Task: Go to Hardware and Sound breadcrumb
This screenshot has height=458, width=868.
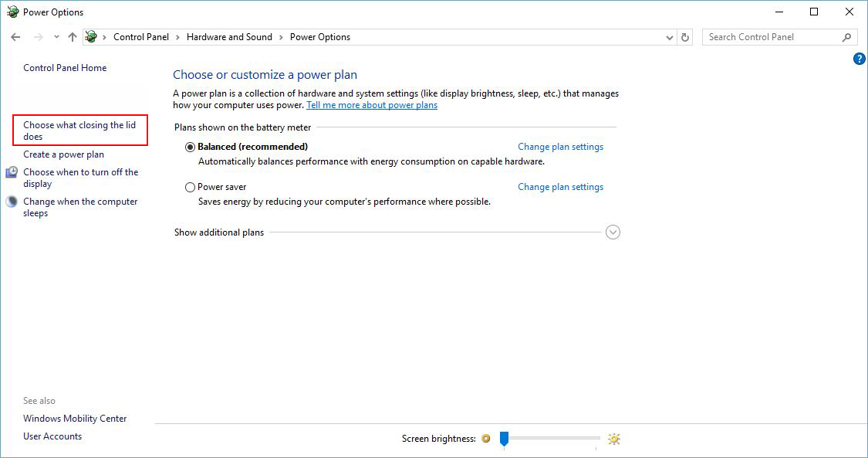Action: (x=229, y=37)
